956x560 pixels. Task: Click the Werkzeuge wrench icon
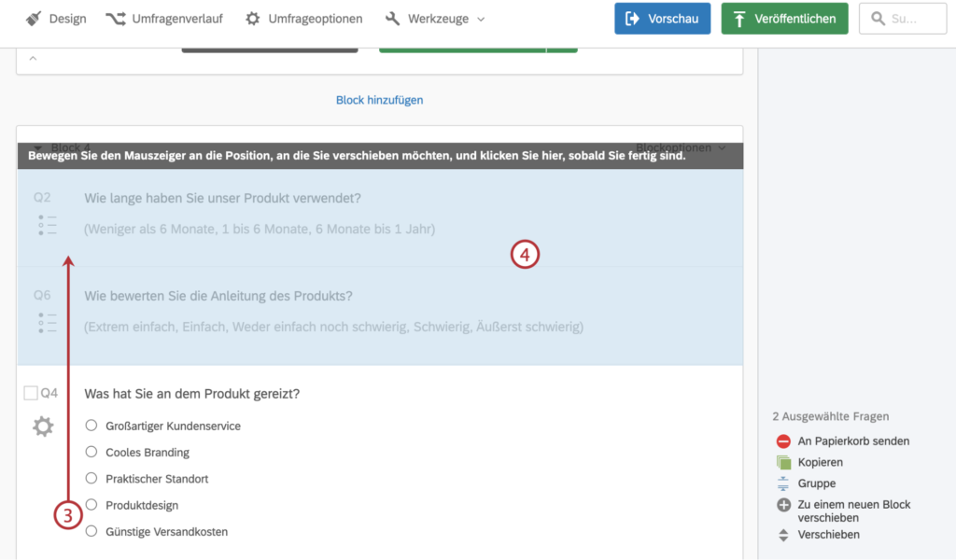click(x=393, y=19)
